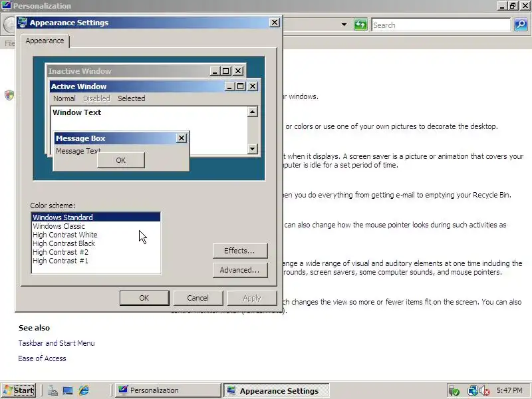The width and height of the screenshot is (532, 399).
Task: Close the Appearance Settings dialog
Action: point(275,23)
